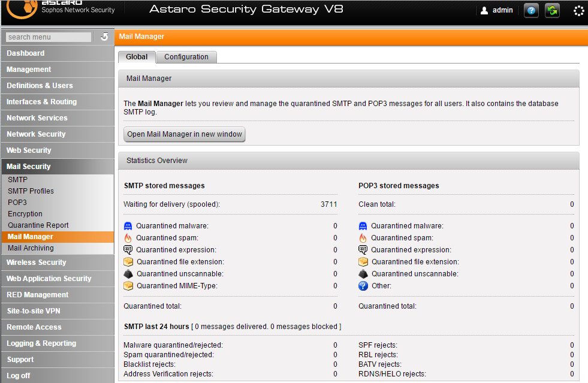Screen dimensions: 588x383
Task: Click the admin user icon
Action: point(484,11)
